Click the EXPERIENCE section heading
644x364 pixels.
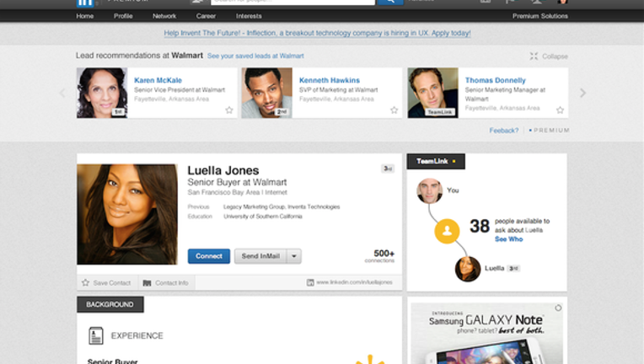click(137, 335)
